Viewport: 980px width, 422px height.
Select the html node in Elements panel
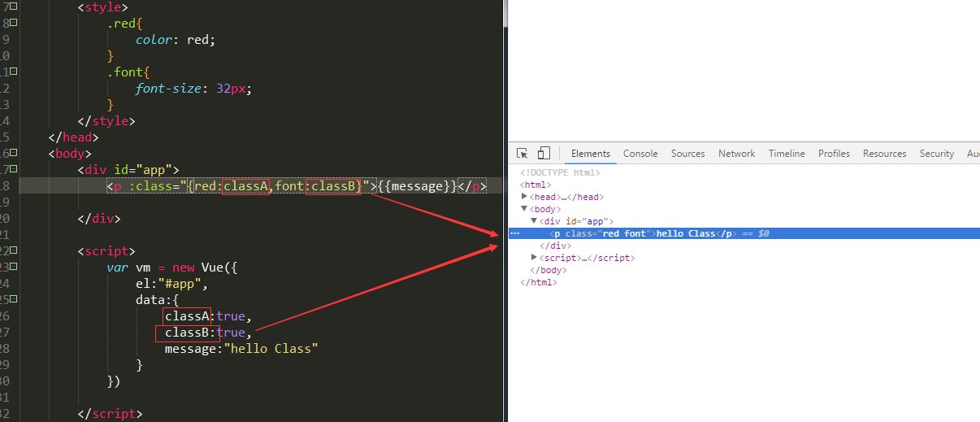tap(534, 185)
